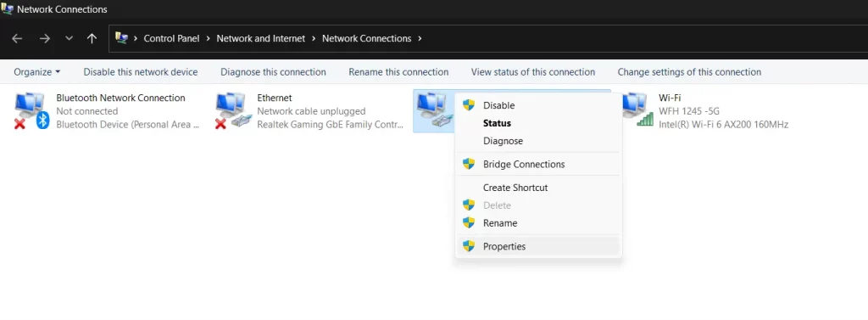This screenshot has width=868, height=320.
Task: Click the shield icon beside Rename
Action: coord(469,223)
